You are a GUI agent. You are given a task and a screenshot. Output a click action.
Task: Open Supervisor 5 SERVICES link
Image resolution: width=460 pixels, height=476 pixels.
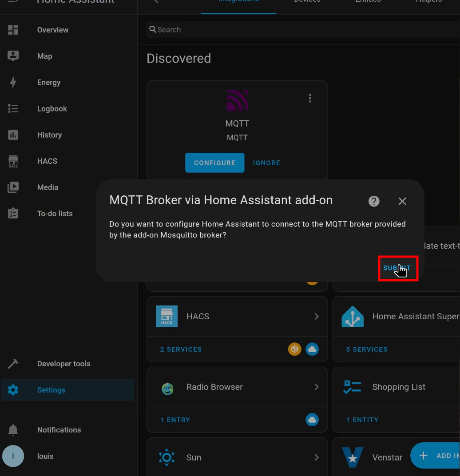[367, 349]
